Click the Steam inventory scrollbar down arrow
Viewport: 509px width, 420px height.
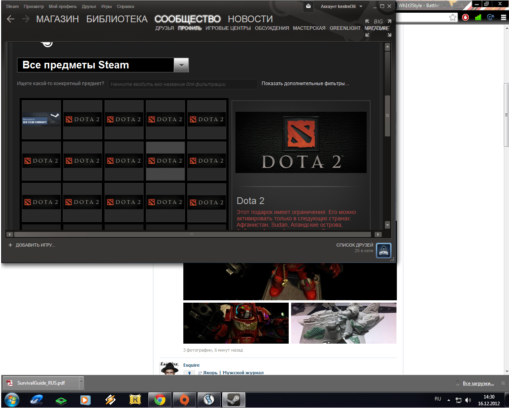tap(387, 225)
